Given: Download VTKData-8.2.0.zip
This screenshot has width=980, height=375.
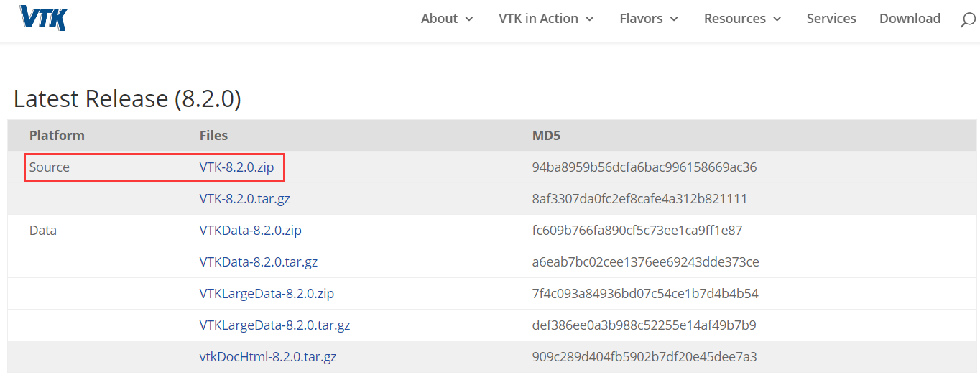Looking at the screenshot, I should coord(250,231).
